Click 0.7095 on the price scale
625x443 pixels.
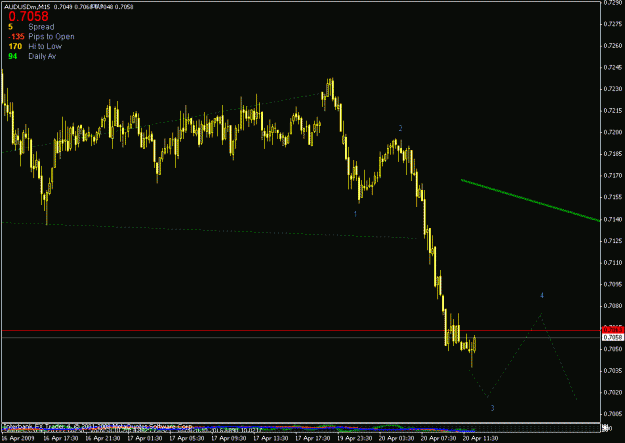(x=613, y=284)
